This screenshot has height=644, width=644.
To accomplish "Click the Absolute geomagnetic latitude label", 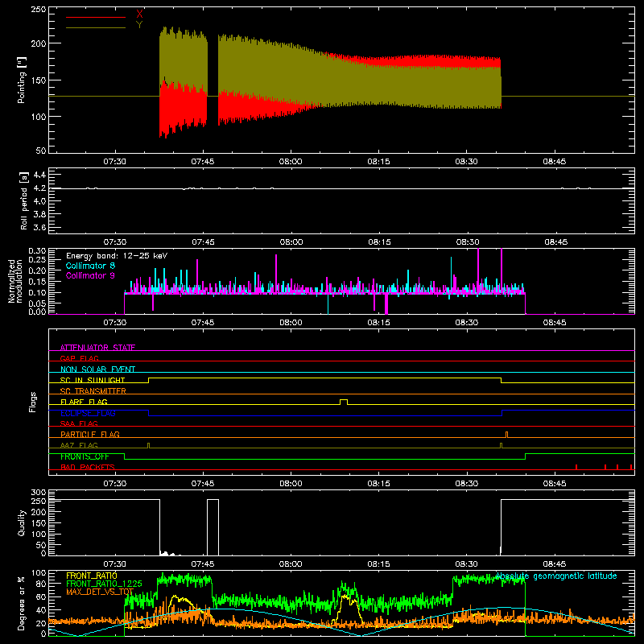I will [x=556, y=576].
